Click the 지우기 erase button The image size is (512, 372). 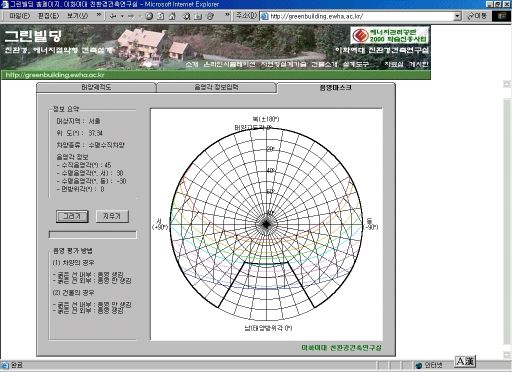[112, 216]
